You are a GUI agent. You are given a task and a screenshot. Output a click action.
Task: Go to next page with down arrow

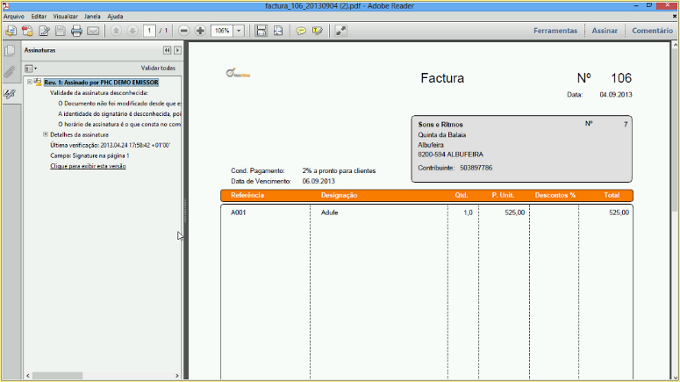[x=132, y=31]
